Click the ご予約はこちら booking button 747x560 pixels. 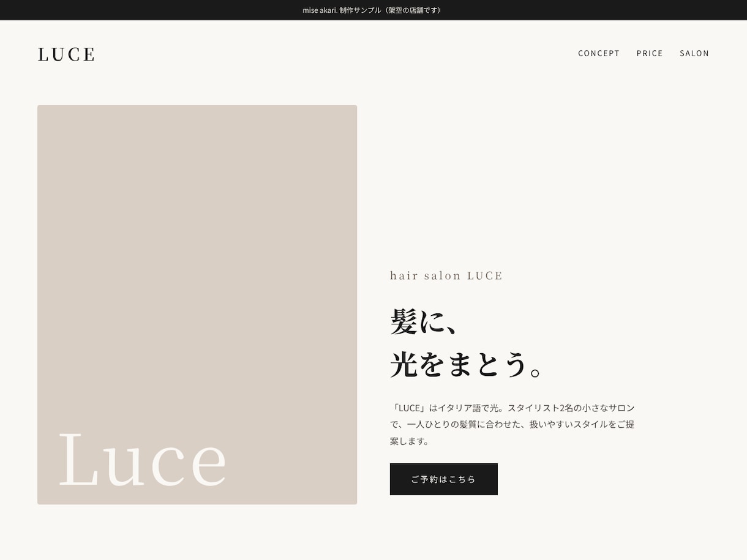[x=444, y=479]
